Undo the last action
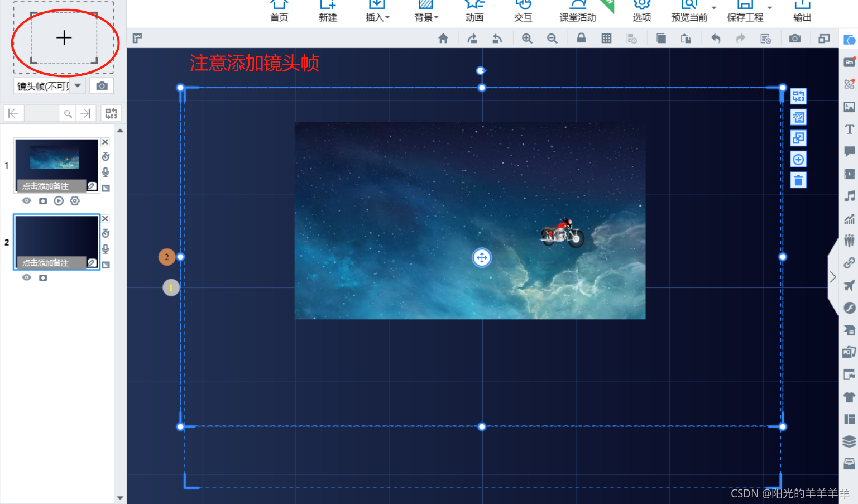The width and height of the screenshot is (858, 504). (716, 38)
